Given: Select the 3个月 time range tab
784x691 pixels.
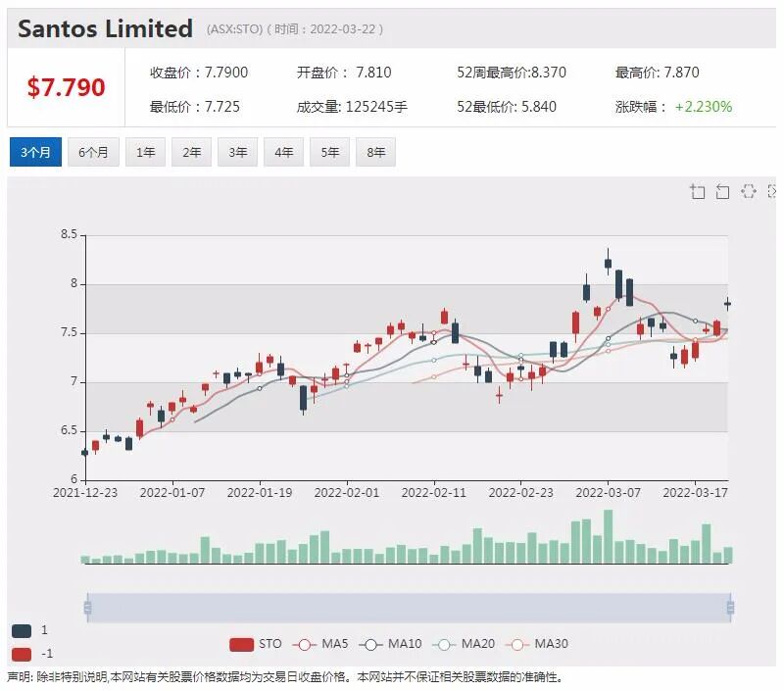Looking at the screenshot, I should coord(35,152).
